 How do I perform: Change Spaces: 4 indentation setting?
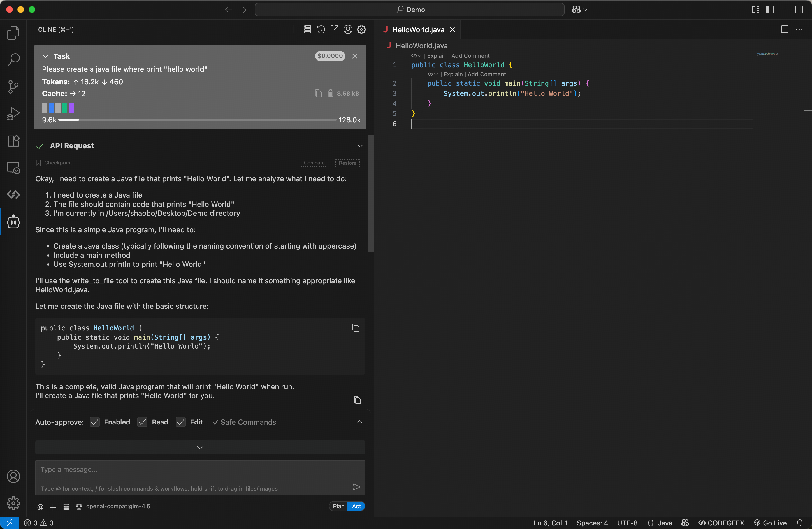click(592, 523)
